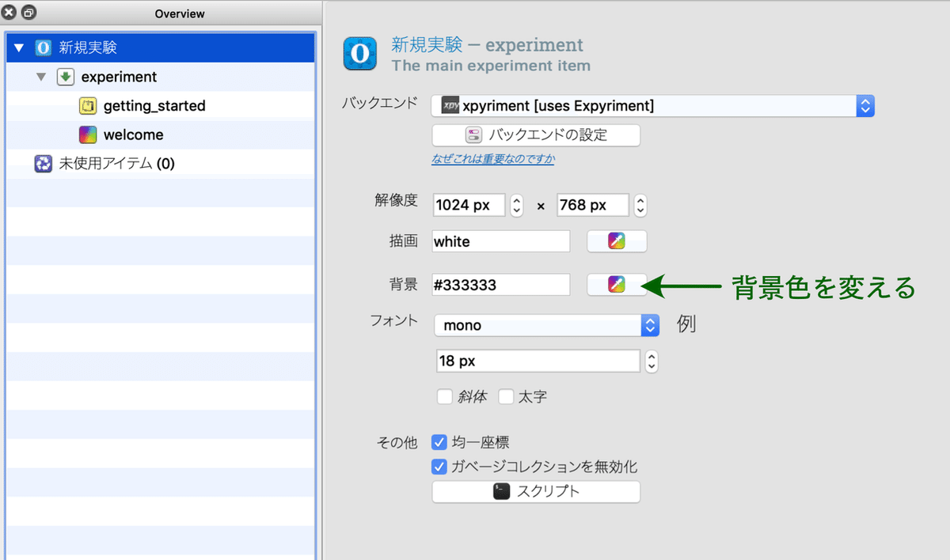Open the script (スクリプト) button
Viewport: 950px width, 560px height.
tap(536, 491)
